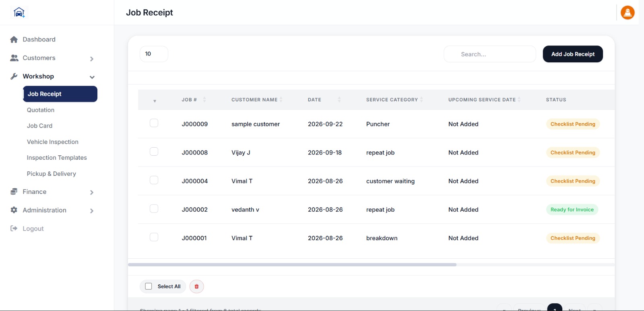Viewport: 644px width, 311px height.
Task: Expand the Administration menu chevron
Action: coord(92,211)
